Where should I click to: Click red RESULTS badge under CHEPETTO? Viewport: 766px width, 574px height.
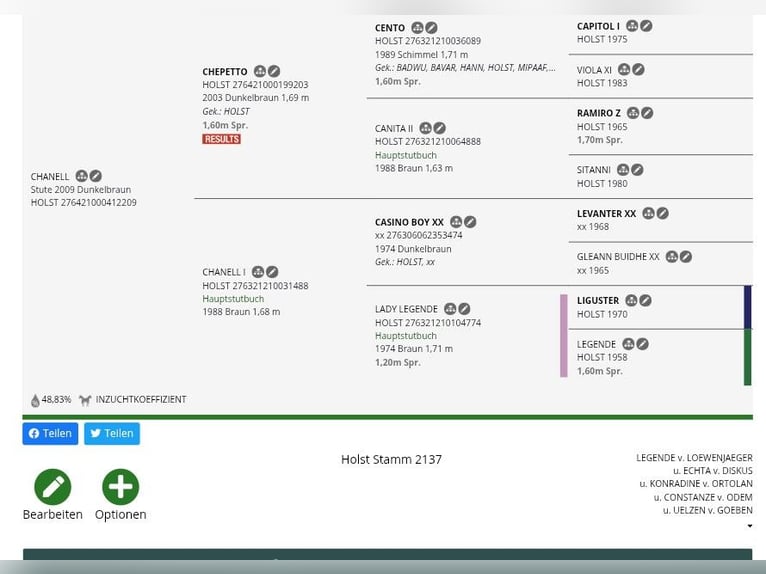point(221,139)
